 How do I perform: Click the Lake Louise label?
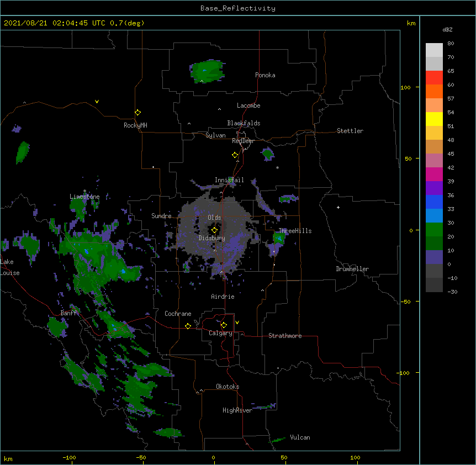point(10,267)
